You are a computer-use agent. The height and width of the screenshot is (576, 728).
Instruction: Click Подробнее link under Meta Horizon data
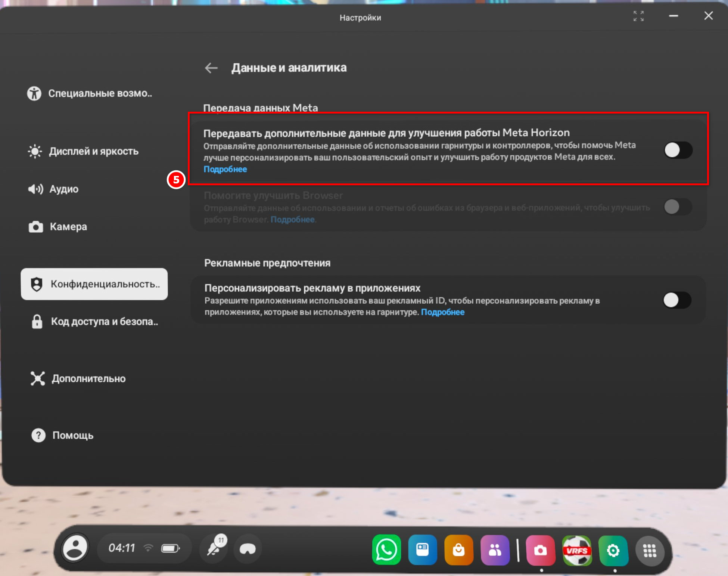tap(225, 169)
